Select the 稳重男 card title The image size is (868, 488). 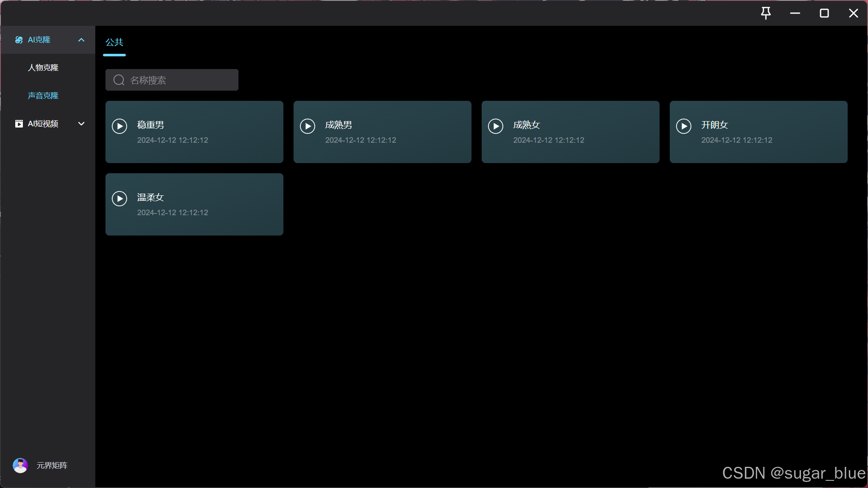(x=150, y=125)
